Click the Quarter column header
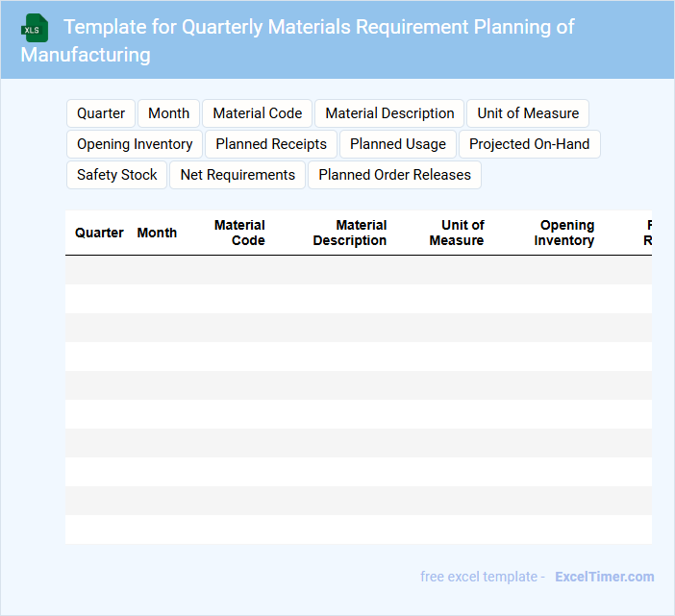 pos(99,233)
